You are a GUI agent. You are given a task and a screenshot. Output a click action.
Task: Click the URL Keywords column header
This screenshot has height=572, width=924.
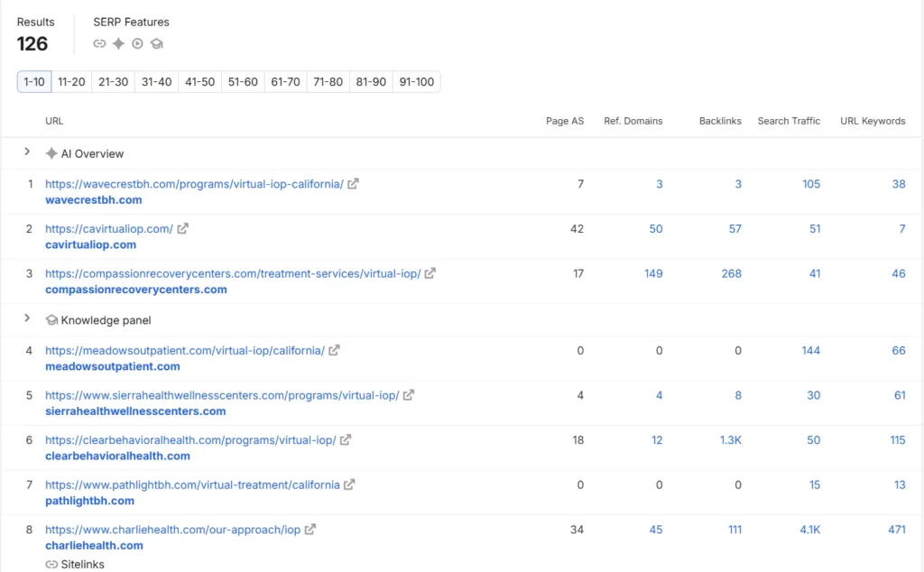(x=873, y=121)
